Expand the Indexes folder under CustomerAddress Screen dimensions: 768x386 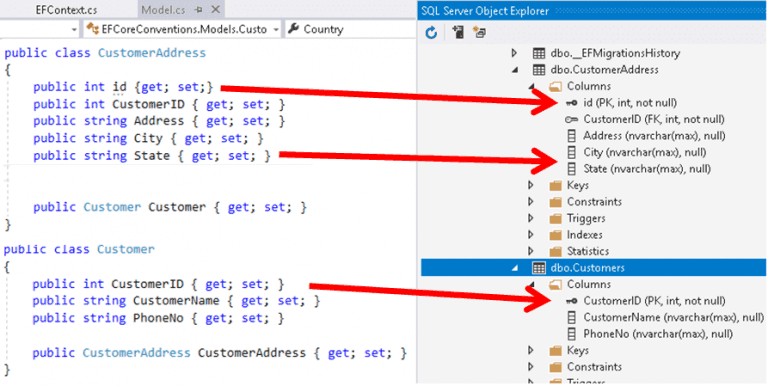530,235
